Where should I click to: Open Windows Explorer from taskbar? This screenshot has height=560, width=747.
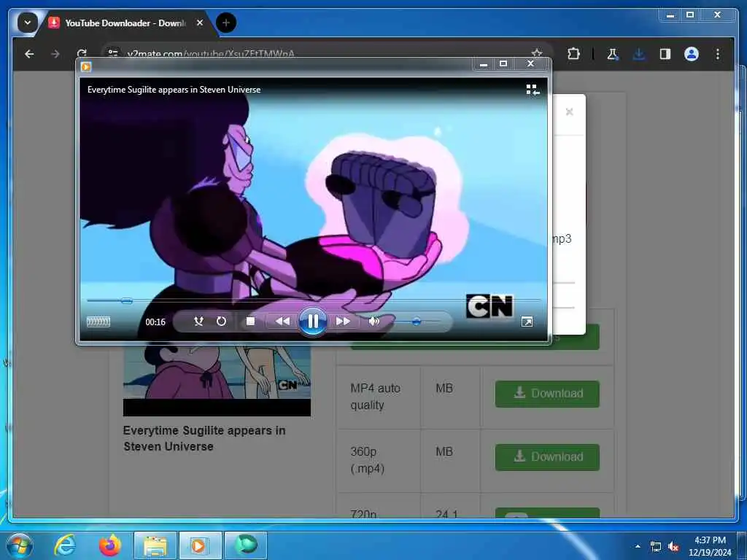coord(155,545)
